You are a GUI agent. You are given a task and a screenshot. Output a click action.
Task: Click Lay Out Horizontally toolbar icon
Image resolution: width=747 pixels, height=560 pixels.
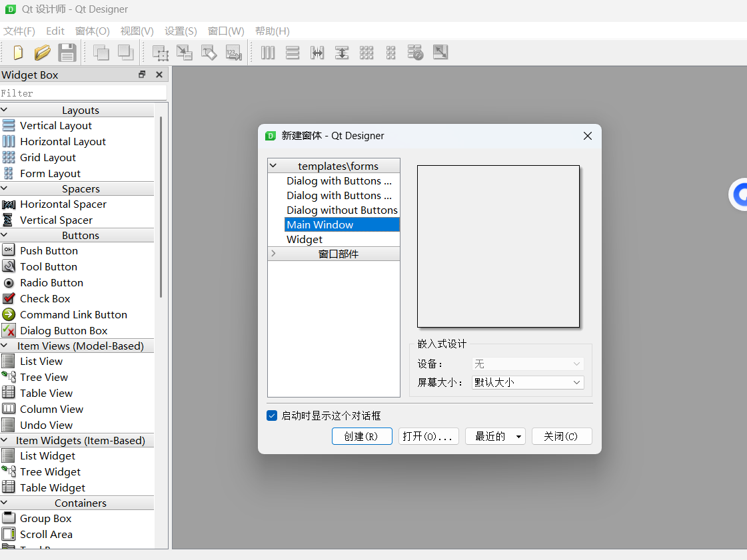(268, 53)
